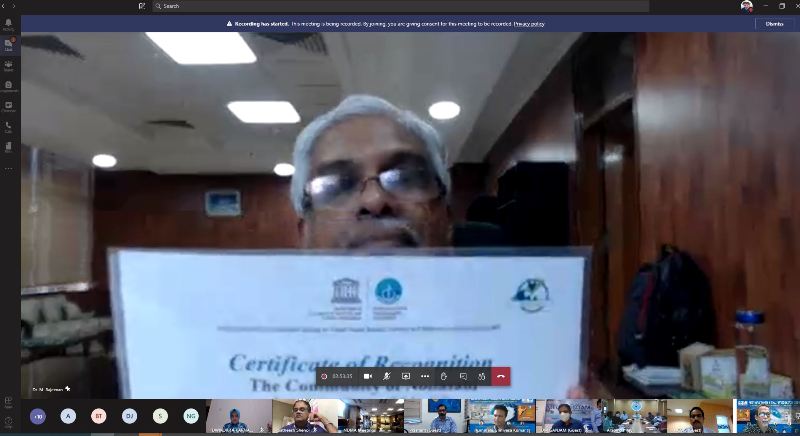Hang up the call
The image size is (800, 436).
coord(501,376)
